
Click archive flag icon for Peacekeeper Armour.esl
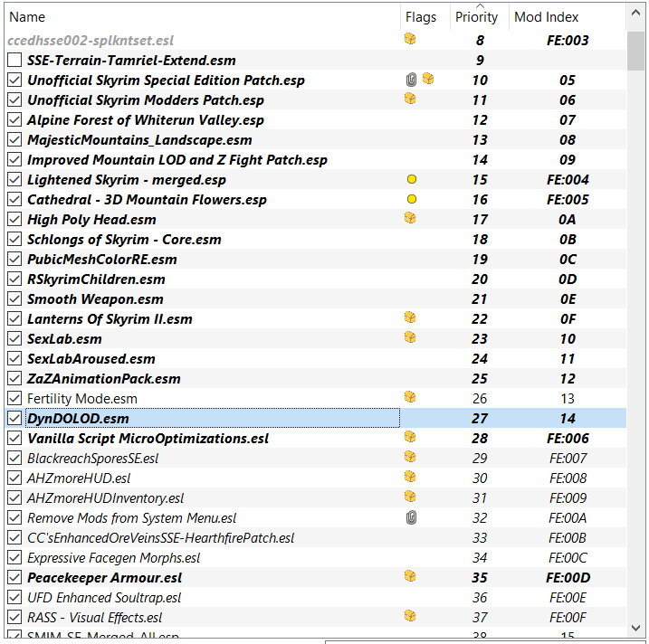(410, 576)
